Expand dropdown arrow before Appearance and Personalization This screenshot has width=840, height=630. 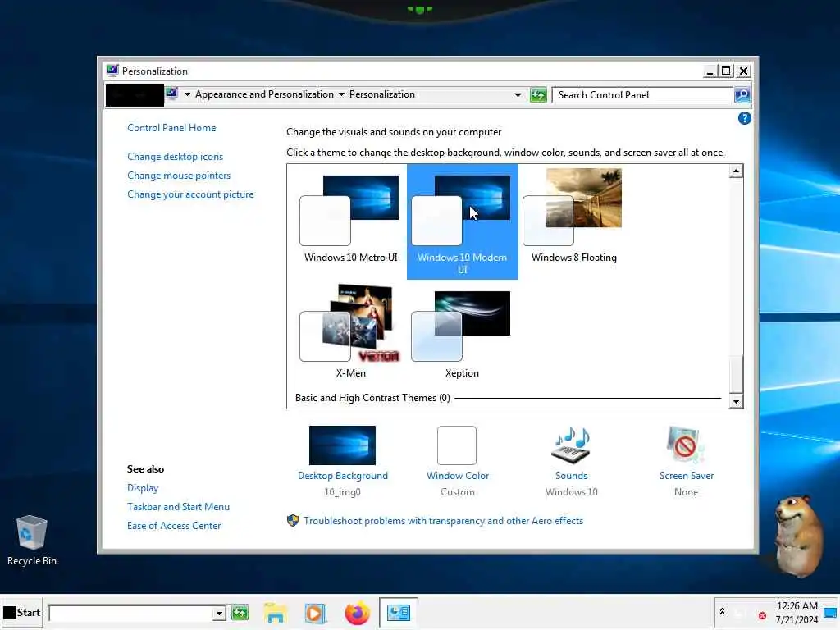187,94
